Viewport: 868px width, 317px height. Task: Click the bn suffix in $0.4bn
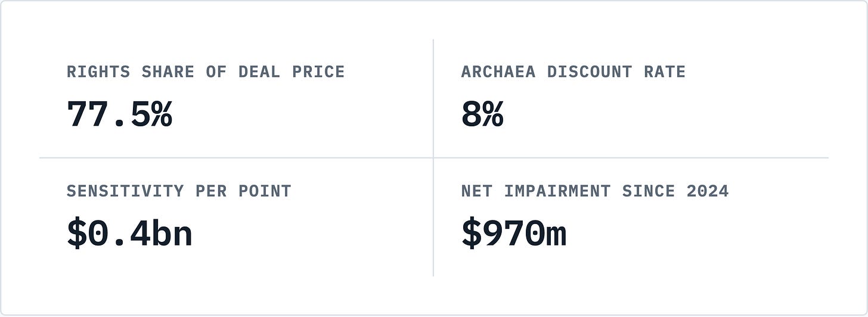(x=172, y=234)
